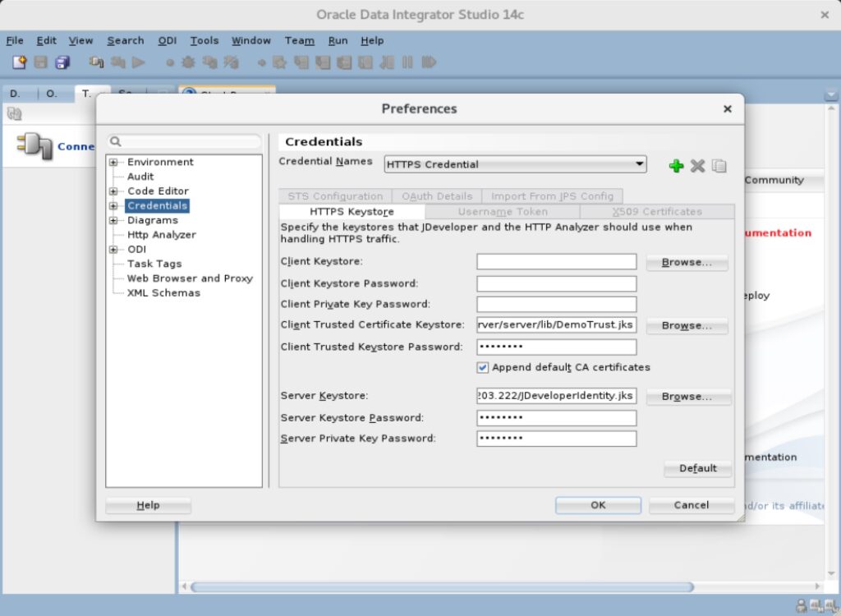Select Http Analyzer in the preferences tree
The width and height of the screenshot is (841, 616).
(162, 234)
